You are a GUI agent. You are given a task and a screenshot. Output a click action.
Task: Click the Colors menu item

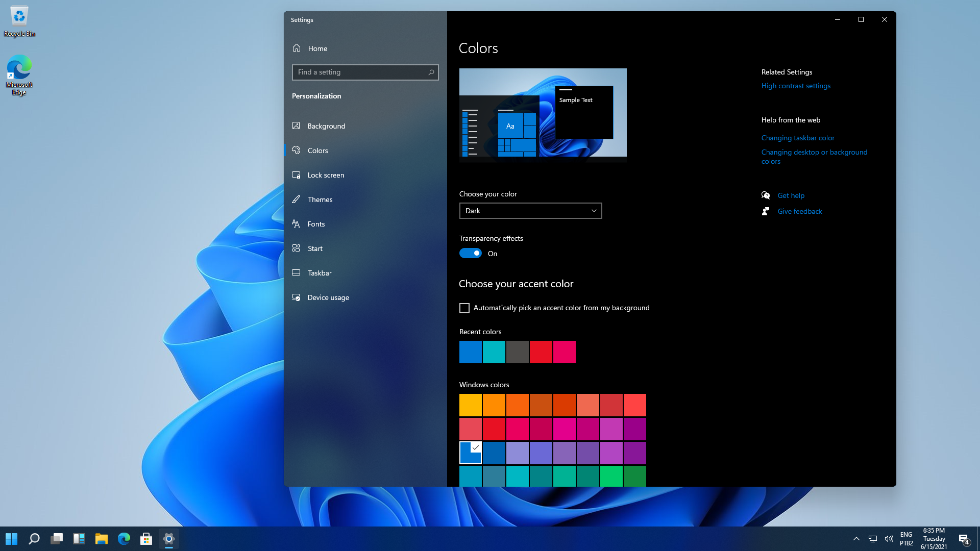(x=317, y=150)
